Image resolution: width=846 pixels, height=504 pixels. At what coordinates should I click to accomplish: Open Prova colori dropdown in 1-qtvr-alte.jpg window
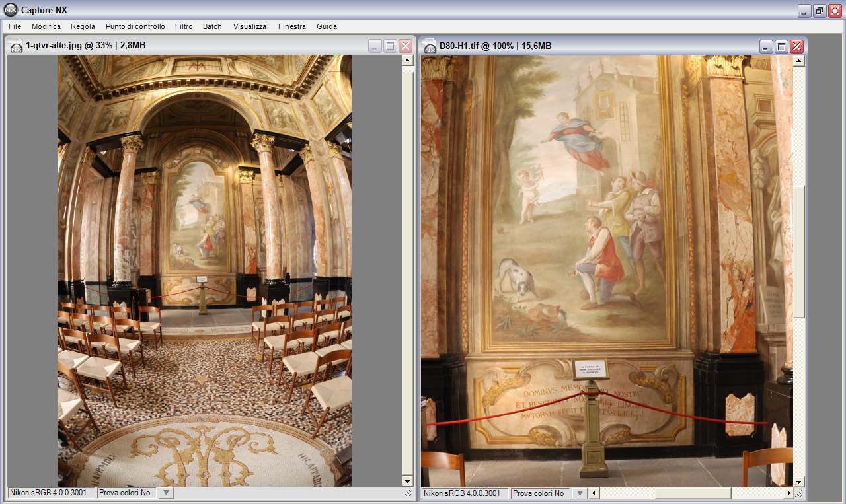tap(167, 493)
